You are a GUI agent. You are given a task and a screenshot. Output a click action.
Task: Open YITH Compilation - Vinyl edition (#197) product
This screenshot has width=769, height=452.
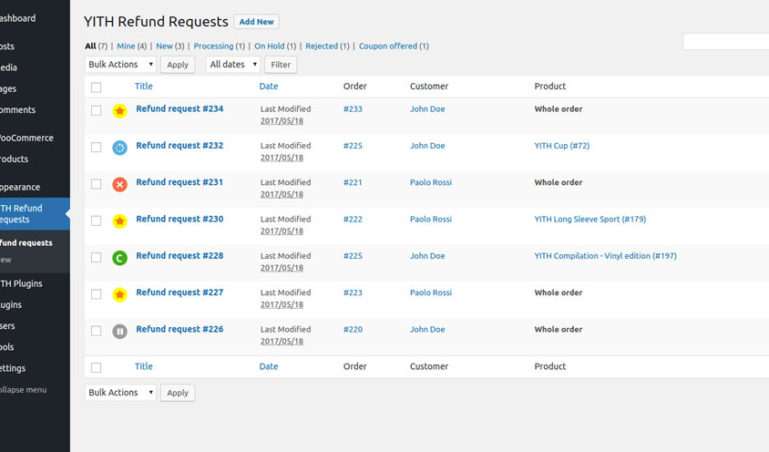605,256
